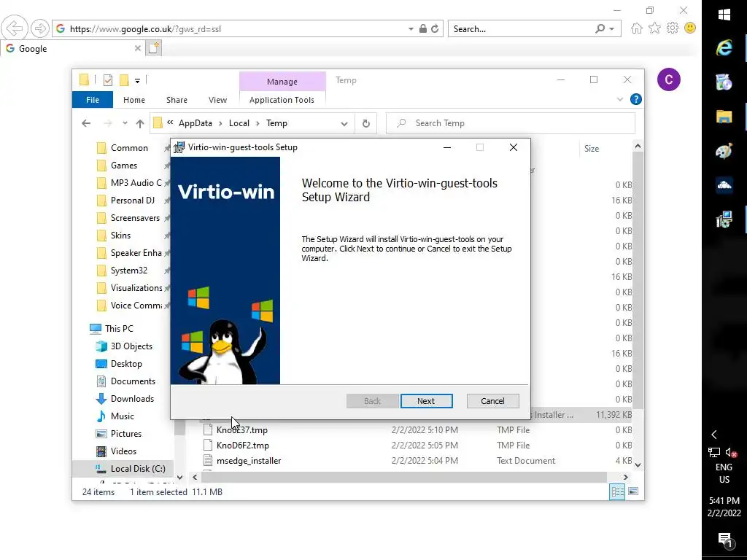Open Documents in the navigation pane
Image resolution: width=747 pixels, height=560 pixels.
[x=133, y=381]
